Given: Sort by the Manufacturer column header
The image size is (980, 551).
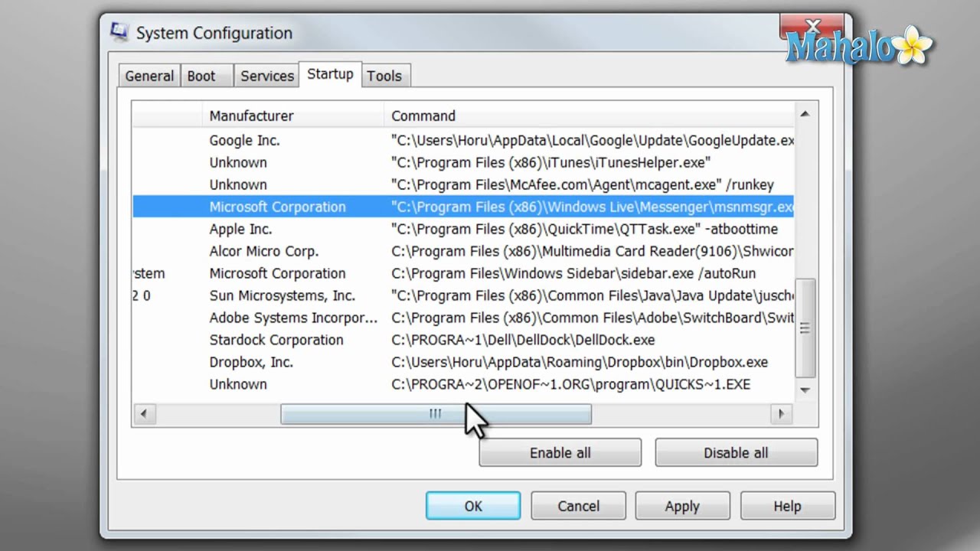Looking at the screenshot, I should (295, 116).
